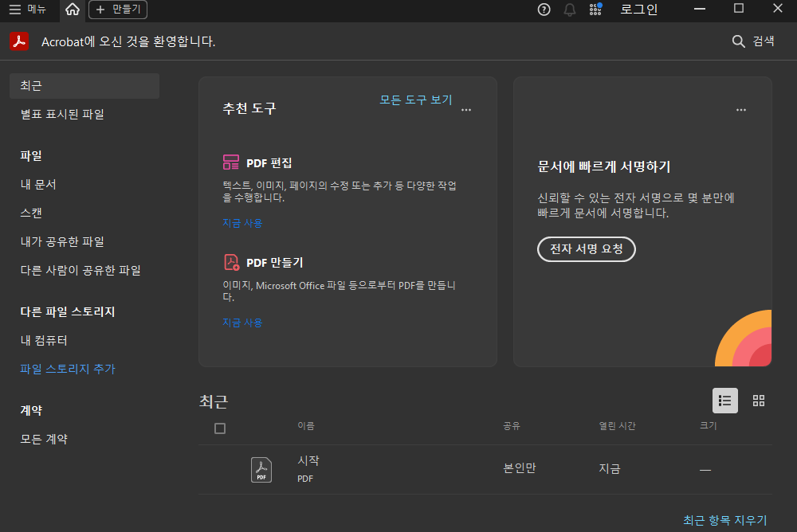Click 지금 사용 under PDF 편집
This screenshot has width=797, height=532.
[242, 223]
